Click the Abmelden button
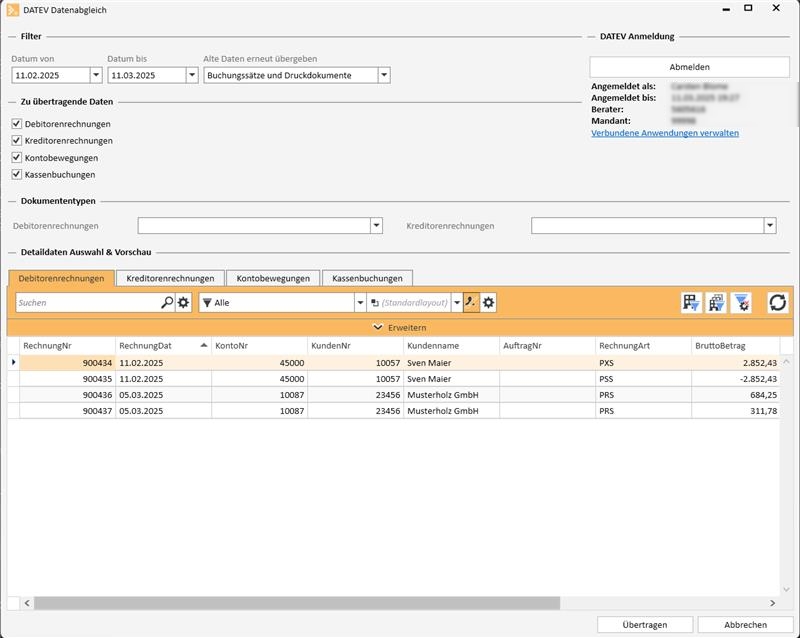The image size is (800, 638). (689, 67)
